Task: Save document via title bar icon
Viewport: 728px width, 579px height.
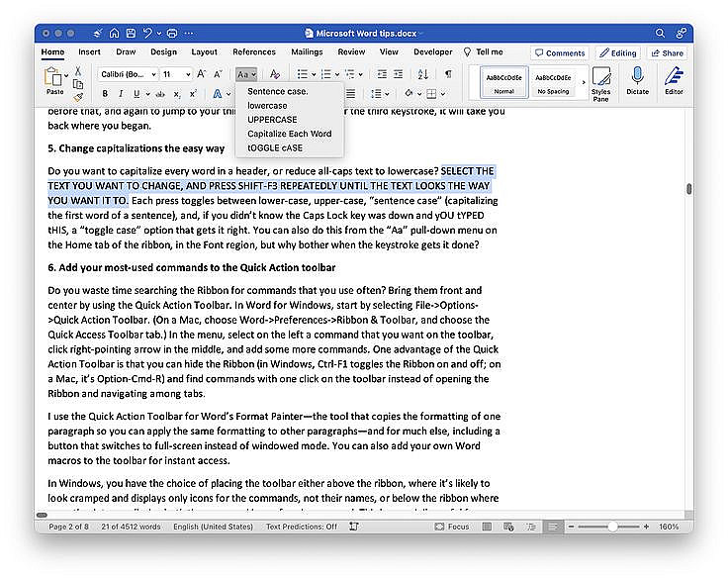Action: pos(131,33)
